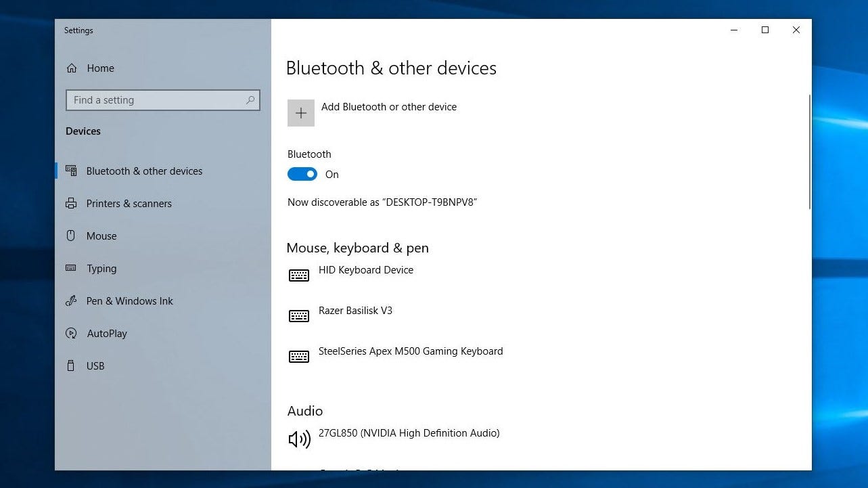This screenshot has width=868, height=488.
Task: Click speaker icon next to 27GL850 audio
Action: 299,440
